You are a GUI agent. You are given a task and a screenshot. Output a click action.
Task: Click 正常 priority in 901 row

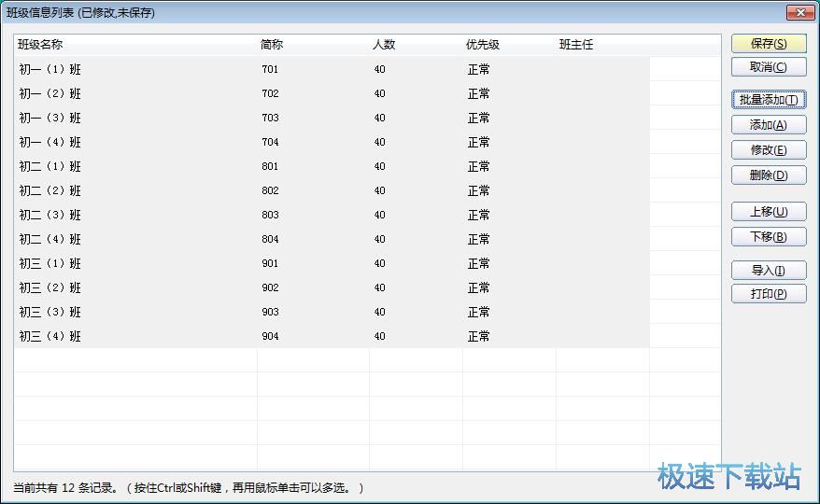[478, 263]
